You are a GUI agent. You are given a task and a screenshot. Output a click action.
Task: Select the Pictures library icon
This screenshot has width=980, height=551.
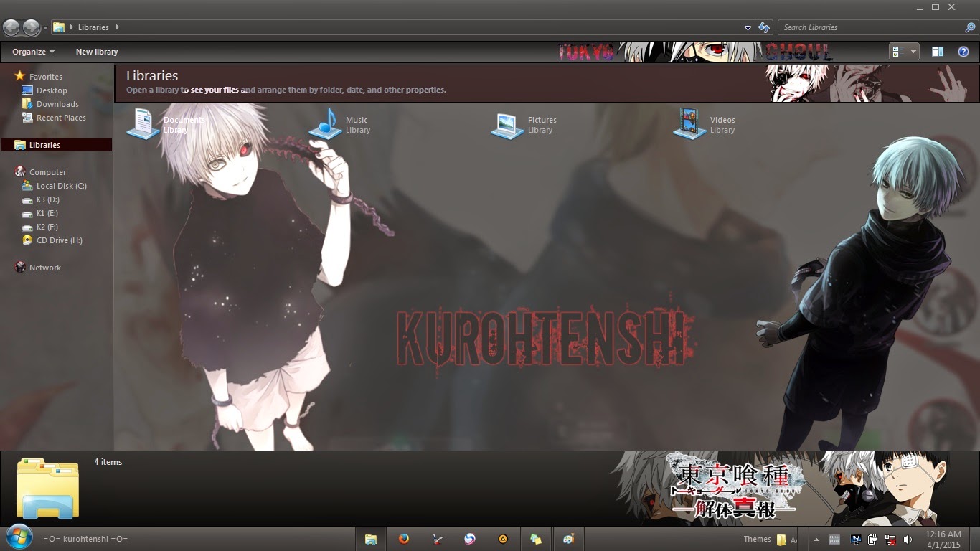508,125
